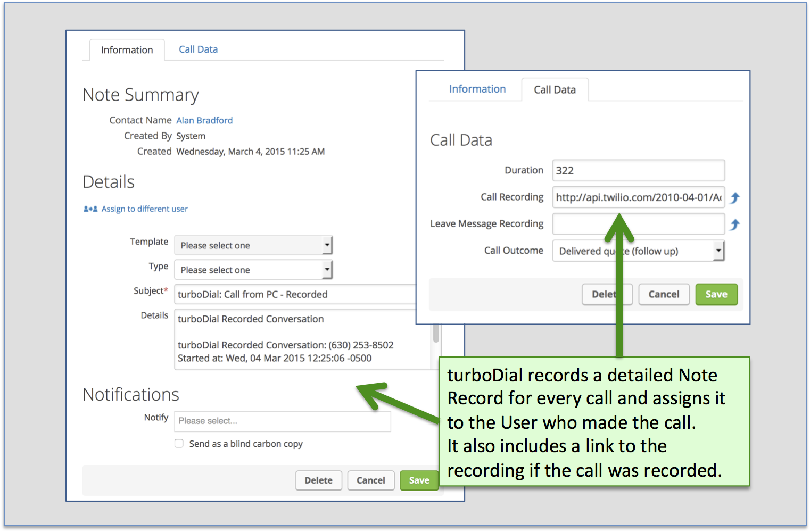
Task: Enable Send as a blind carbon copy
Action: point(179,444)
